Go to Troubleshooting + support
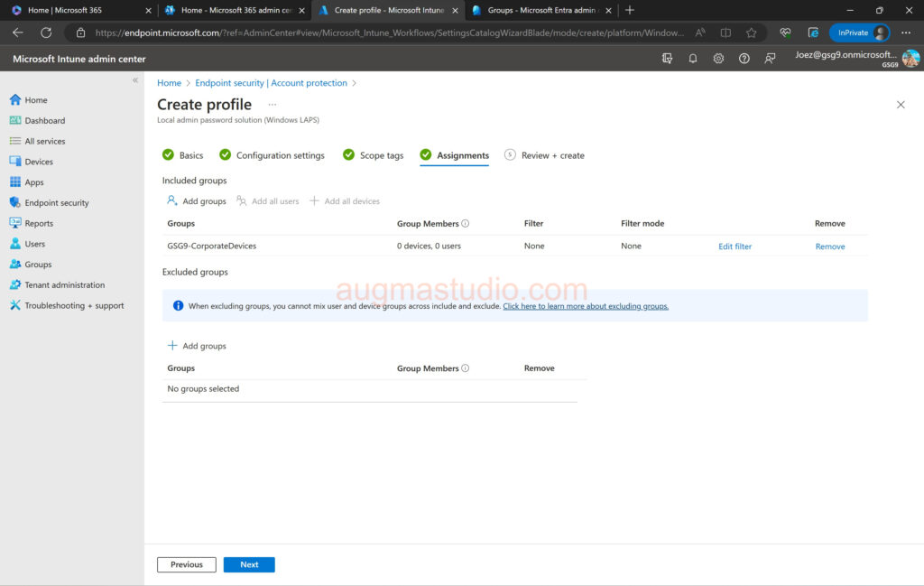Viewport: 924px width, 586px height. pyautogui.click(x=74, y=306)
